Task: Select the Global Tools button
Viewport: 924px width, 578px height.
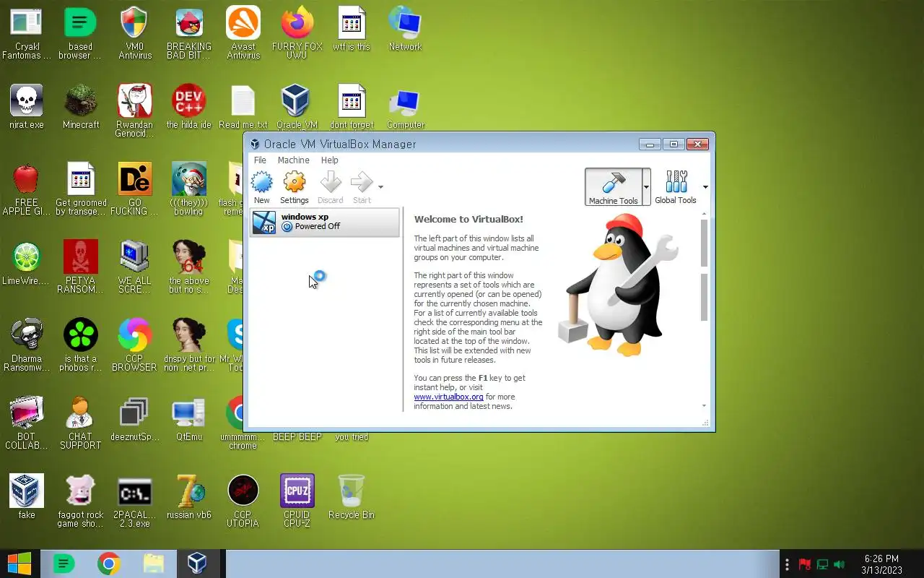Action: (x=676, y=188)
